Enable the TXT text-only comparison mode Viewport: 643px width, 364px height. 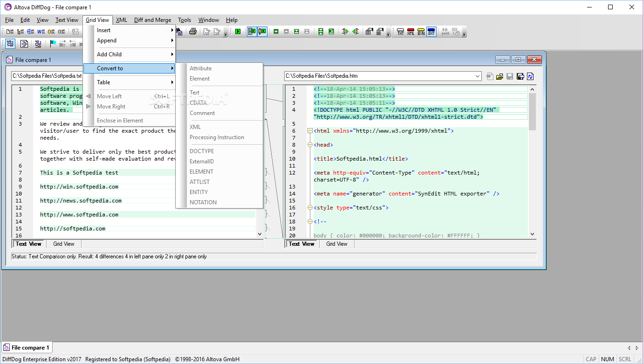click(x=401, y=32)
